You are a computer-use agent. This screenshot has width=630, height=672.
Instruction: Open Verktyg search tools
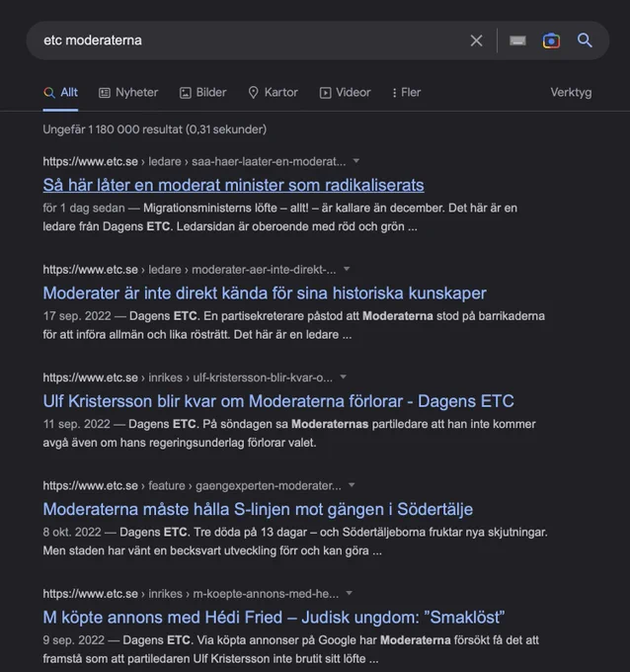[x=571, y=93]
